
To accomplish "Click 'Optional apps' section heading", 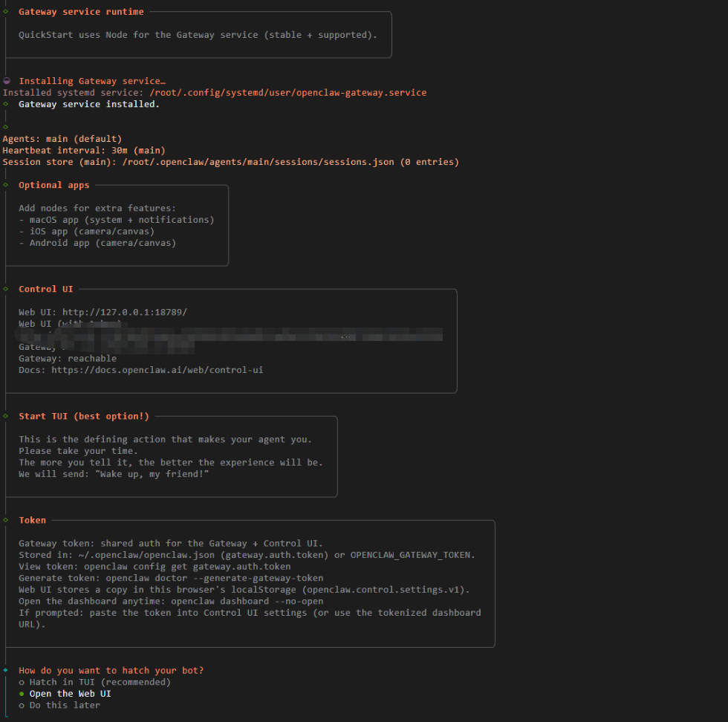I will coord(53,185).
